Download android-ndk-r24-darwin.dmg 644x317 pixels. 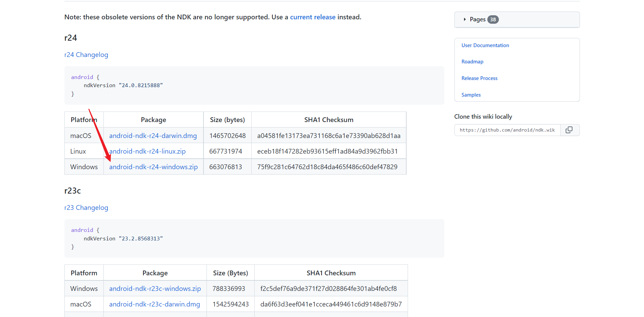[153, 135]
